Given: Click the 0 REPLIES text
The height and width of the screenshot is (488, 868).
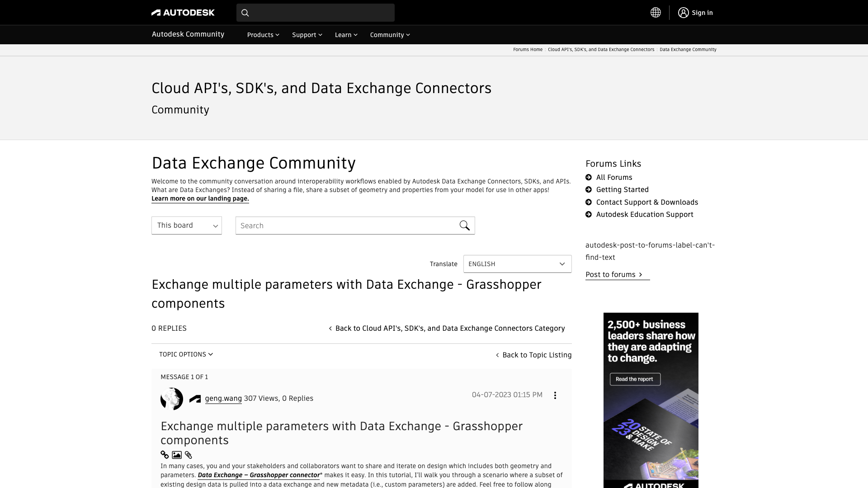Looking at the screenshot, I should [169, 328].
